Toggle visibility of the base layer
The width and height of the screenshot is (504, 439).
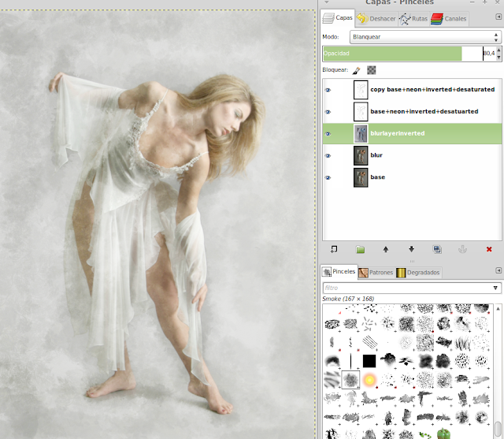(x=328, y=178)
